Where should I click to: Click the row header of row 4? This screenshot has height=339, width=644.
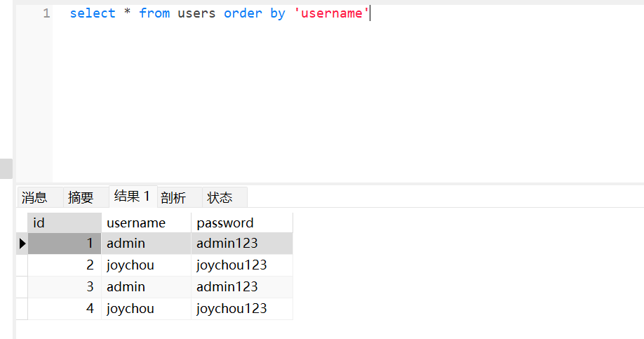click(22, 308)
